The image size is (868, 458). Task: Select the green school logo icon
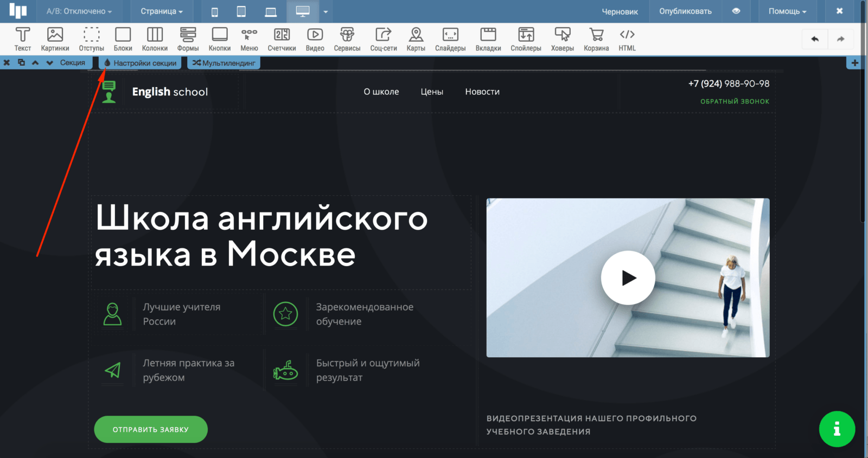109,92
